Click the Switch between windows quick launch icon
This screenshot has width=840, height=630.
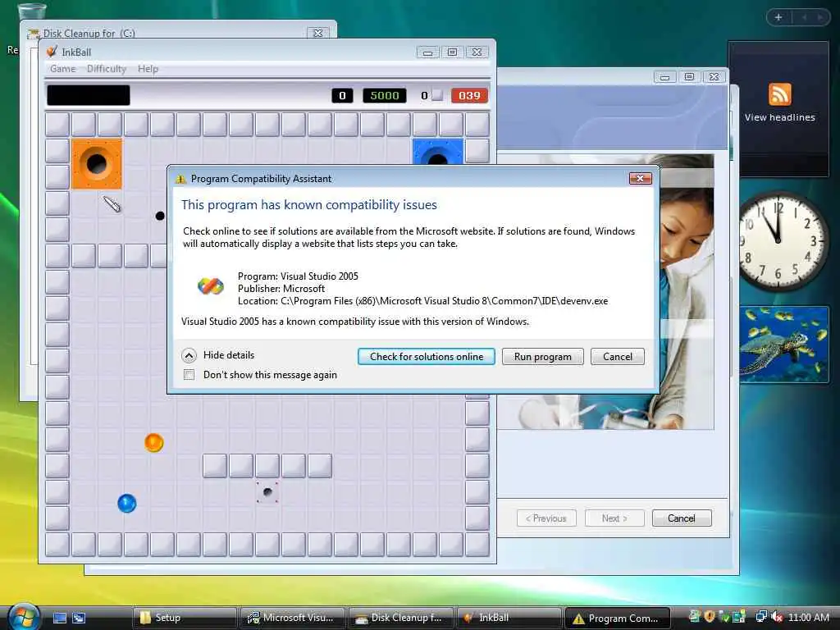click(79, 618)
